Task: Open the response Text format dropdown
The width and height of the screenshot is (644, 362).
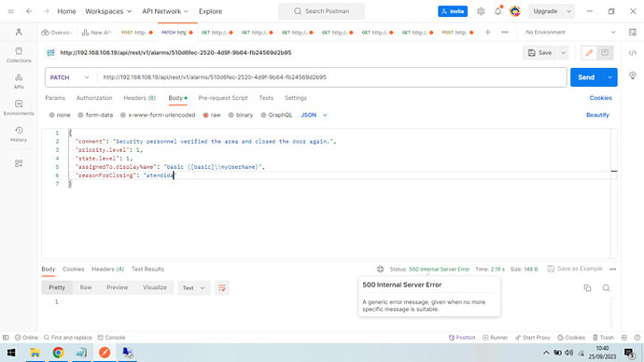Action: [x=193, y=288]
